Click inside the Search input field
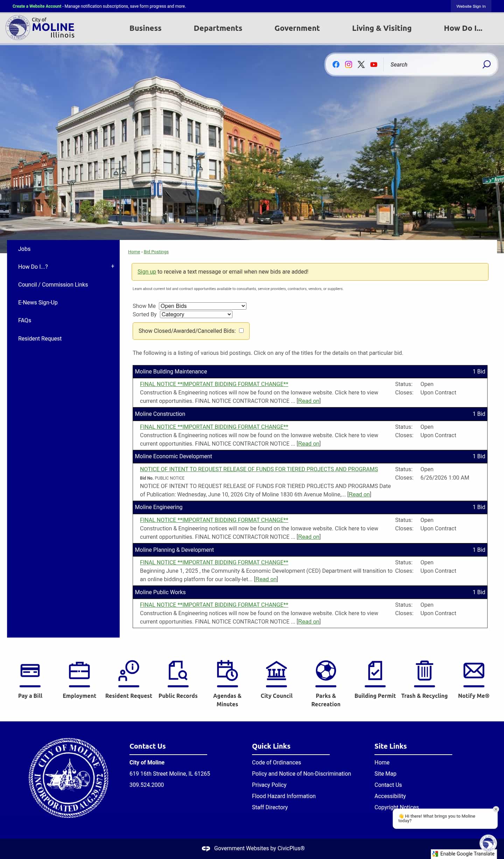504x859 pixels. pos(432,64)
